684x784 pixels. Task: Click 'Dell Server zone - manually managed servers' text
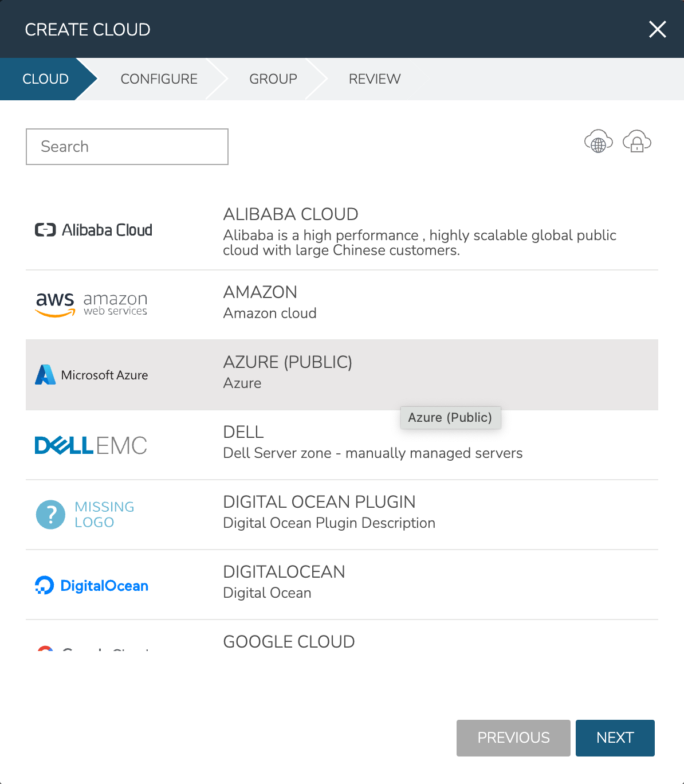pyautogui.click(x=373, y=453)
